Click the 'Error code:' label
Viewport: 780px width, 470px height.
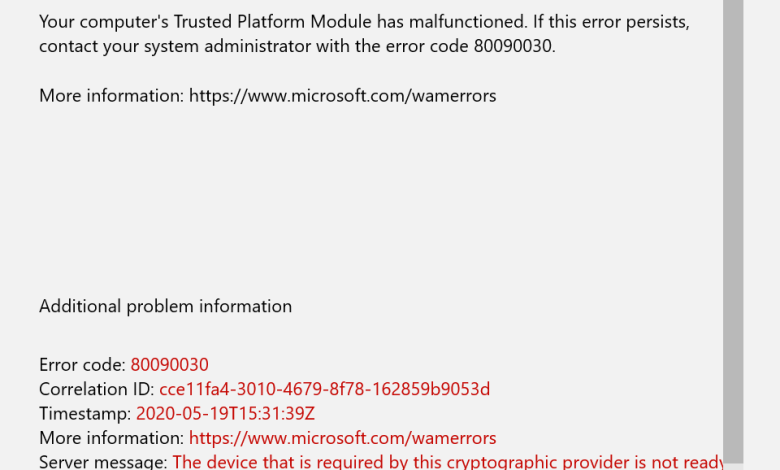(83, 365)
